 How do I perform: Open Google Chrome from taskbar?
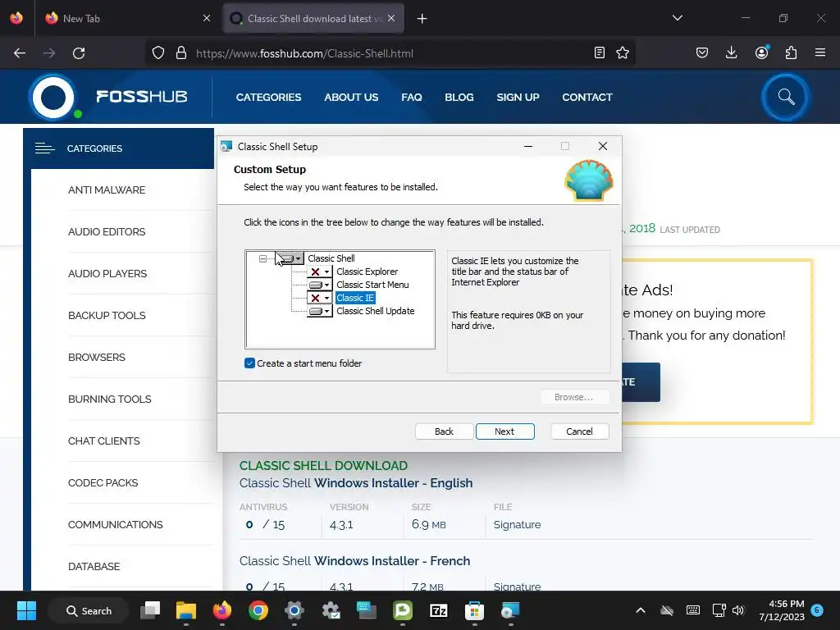coord(258,610)
